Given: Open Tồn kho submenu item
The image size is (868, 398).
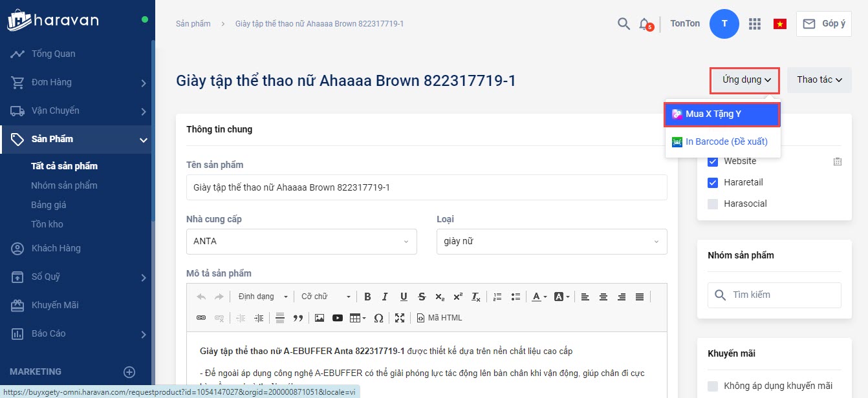Looking at the screenshot, I should (47, 224).
